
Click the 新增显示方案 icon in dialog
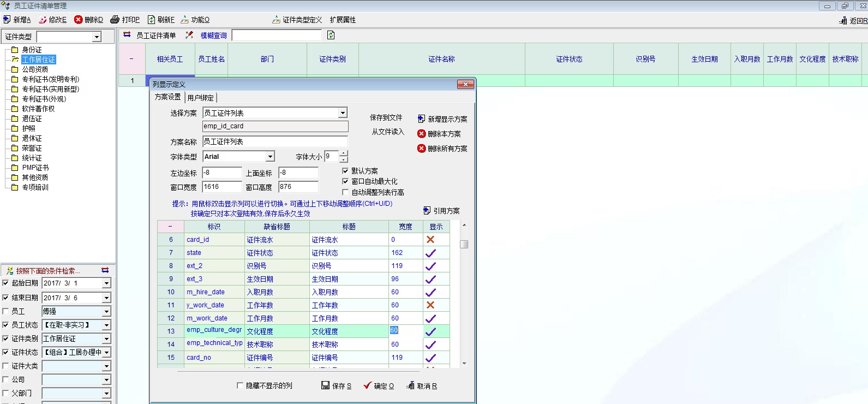point(421,119)
